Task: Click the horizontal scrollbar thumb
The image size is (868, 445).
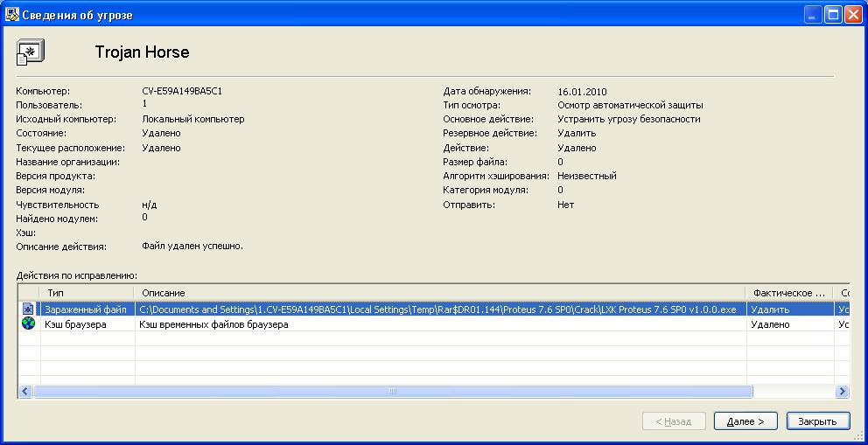Action: [x=392, y=392]
